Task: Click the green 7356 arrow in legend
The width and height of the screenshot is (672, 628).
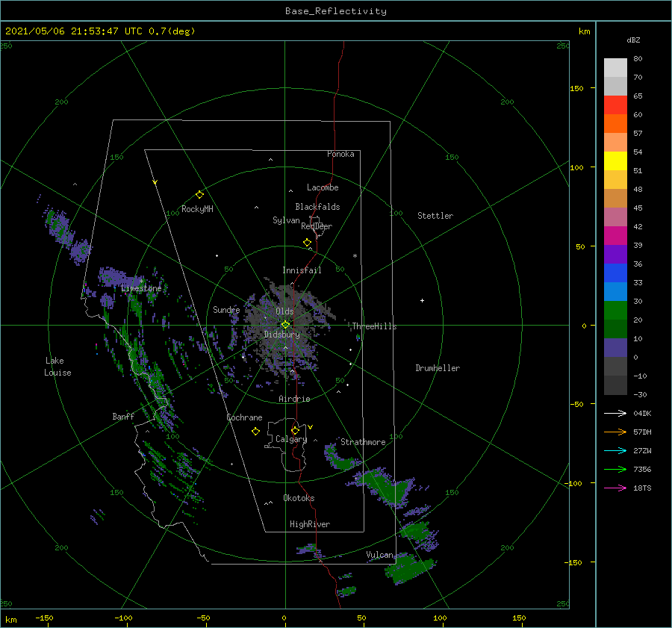Action: coord(615,470)
